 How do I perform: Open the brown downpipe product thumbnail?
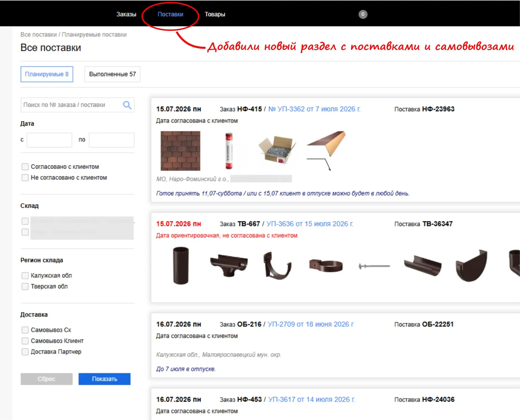point(181,265)
